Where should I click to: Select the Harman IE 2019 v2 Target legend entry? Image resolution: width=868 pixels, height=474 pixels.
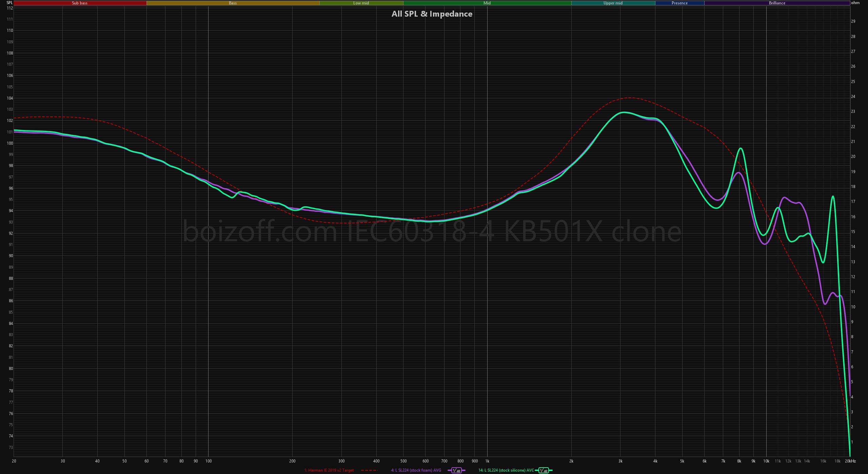pos(329,470)
